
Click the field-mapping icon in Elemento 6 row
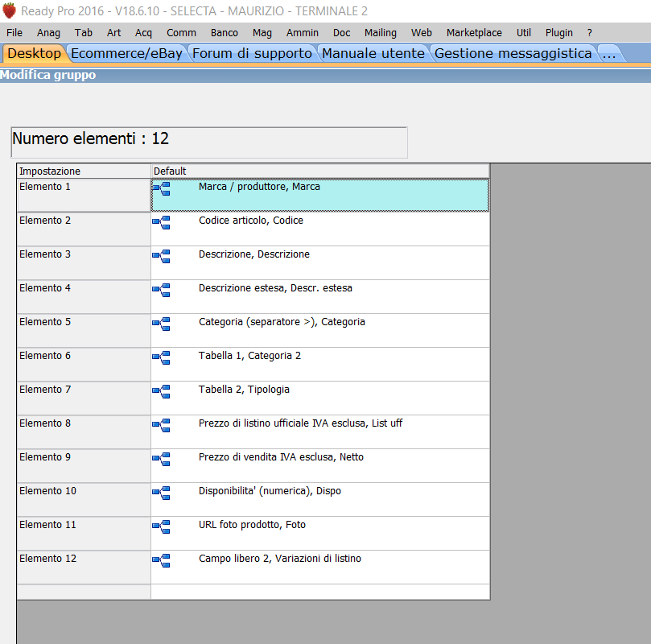161,357
